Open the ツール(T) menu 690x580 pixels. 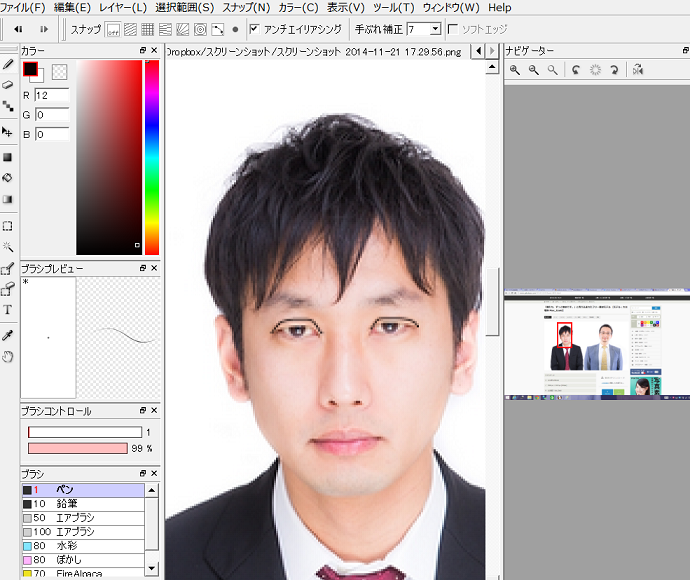pos(394,7)
